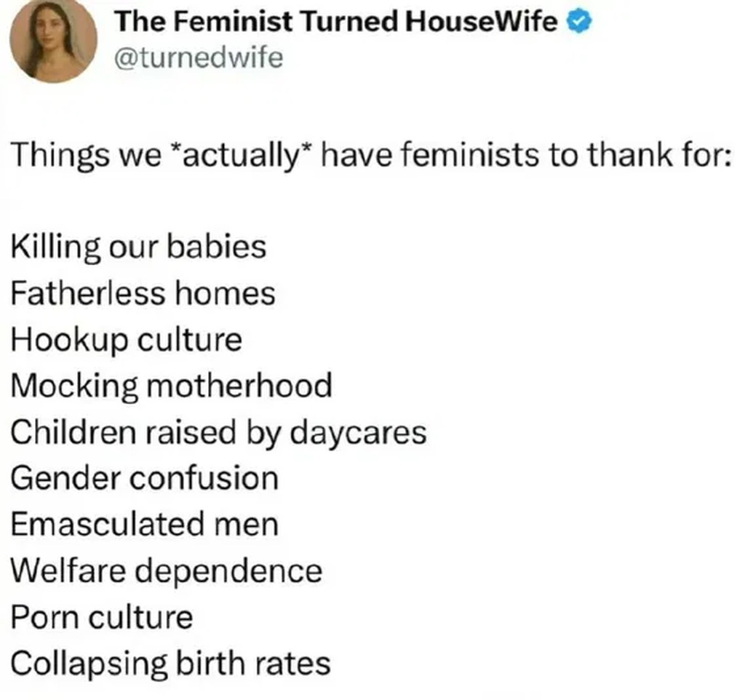Open the profile avatar photo

[54, 40]
